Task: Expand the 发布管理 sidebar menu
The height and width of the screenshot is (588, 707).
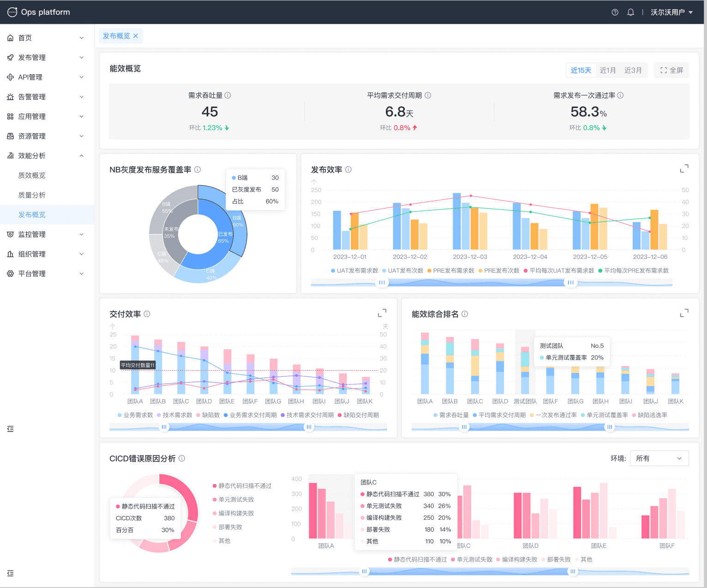Action: pos(45,58)
